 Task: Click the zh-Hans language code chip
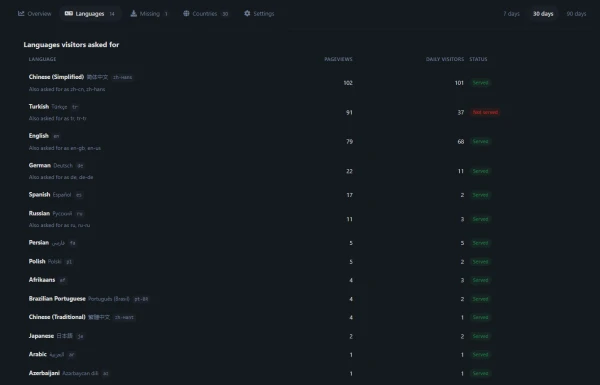coord(122,77)
